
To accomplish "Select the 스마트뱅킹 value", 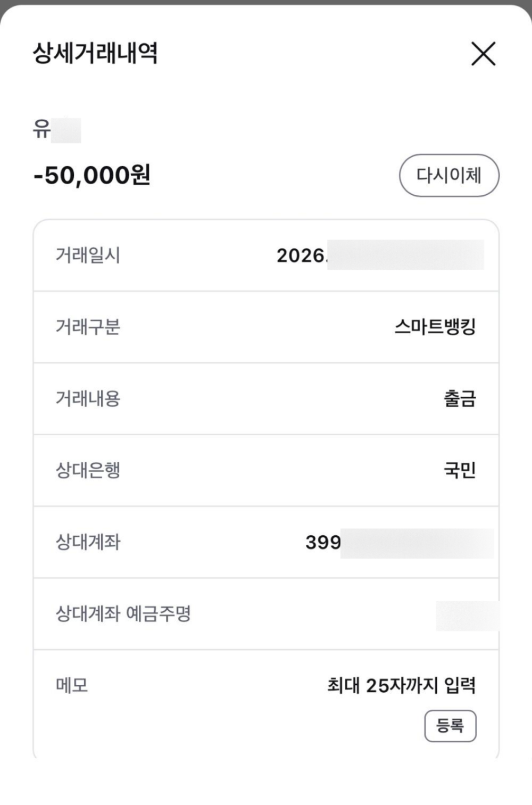I will tap(435, 327).
